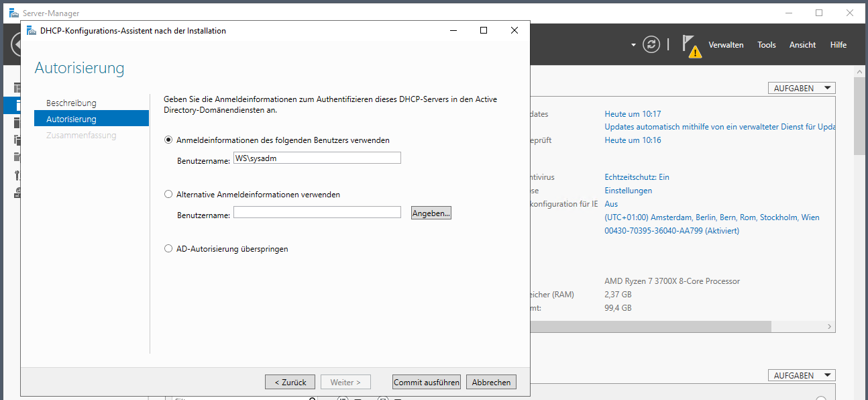This screenshot has width=868, height=400.
Task: Expand AUFGABEN dropdown of the lower section
Action: pos(802,375)
